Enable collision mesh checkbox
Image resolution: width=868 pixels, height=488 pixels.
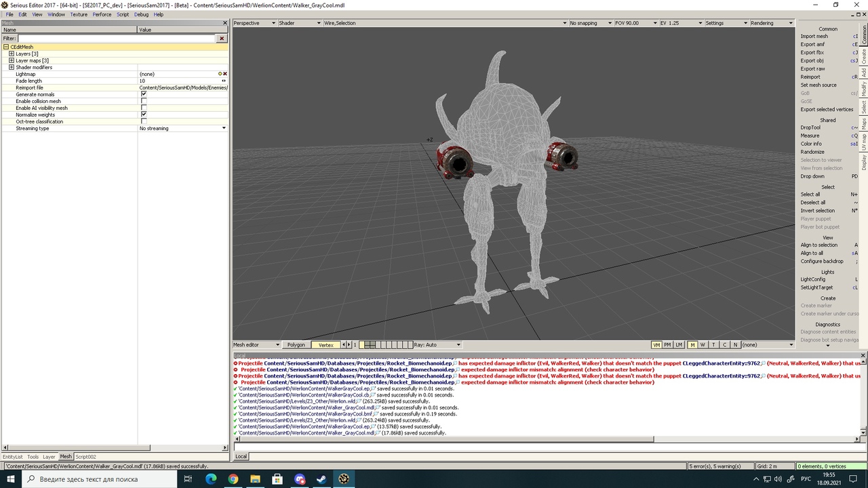click(x=144, y=101)
